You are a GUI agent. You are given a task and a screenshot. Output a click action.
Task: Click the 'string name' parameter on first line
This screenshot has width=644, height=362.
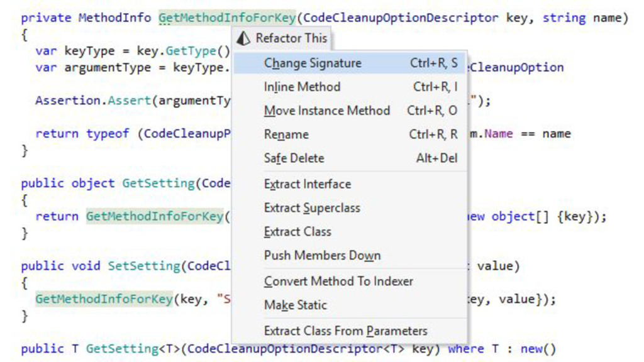[x=582, y=18]
